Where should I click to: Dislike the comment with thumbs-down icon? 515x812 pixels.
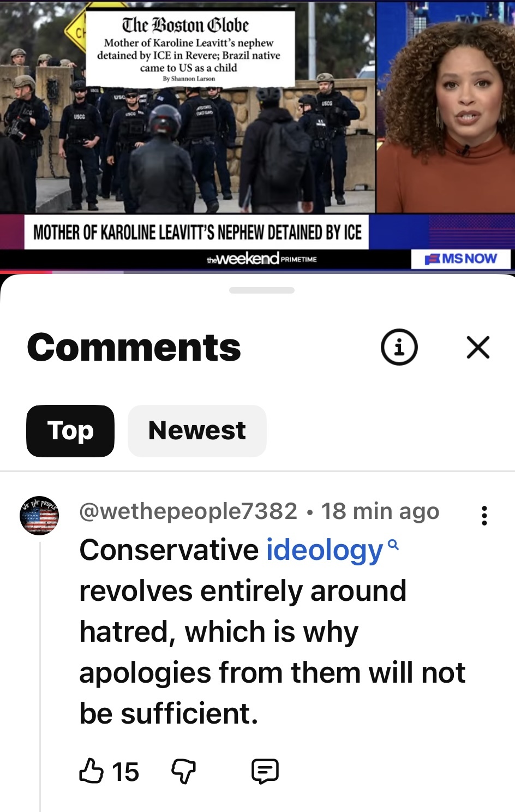click(x=183, y=772)
